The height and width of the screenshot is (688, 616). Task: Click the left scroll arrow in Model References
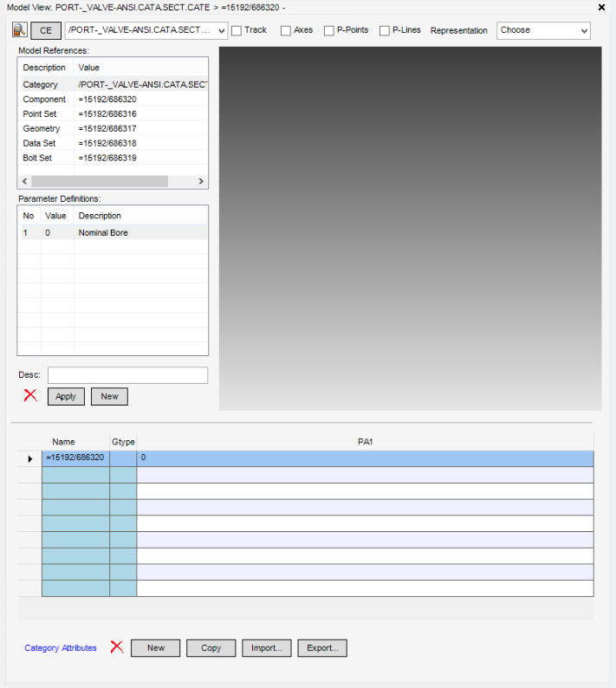click(x=24, y=181)
